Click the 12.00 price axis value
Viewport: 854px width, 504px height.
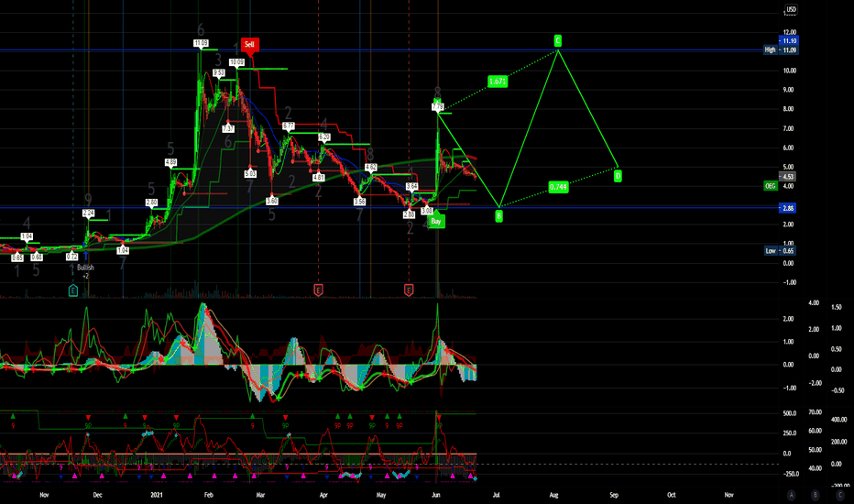[x=789, y=32]
